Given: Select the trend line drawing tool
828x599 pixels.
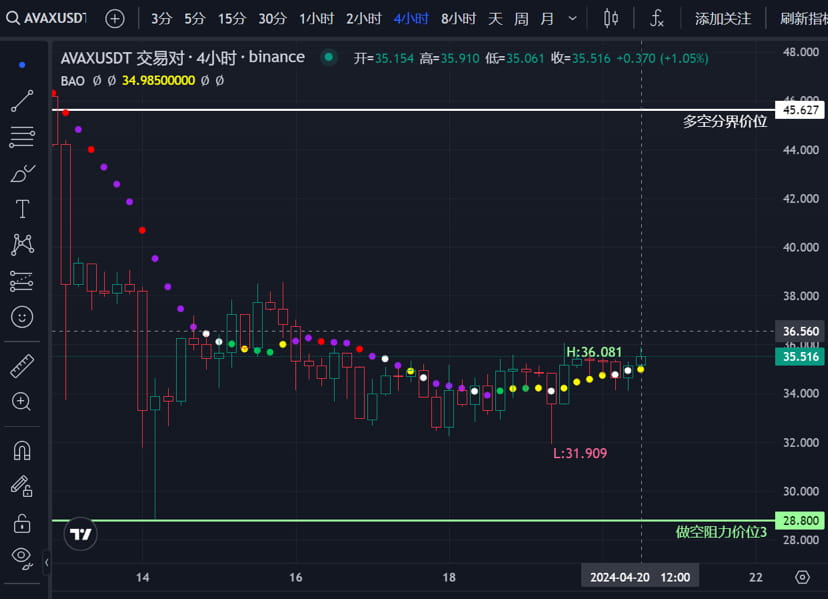Looking at the screenshot, I should click(x=20, y=100).
